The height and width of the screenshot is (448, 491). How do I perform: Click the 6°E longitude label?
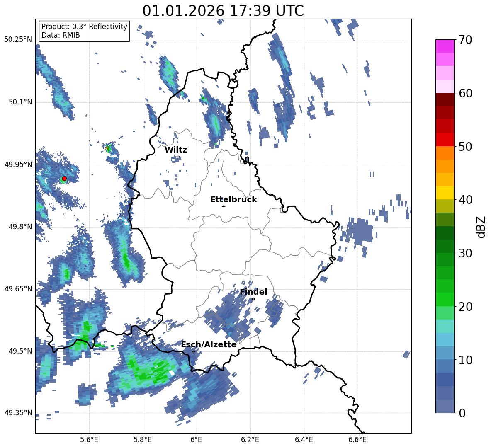(196, 440)
